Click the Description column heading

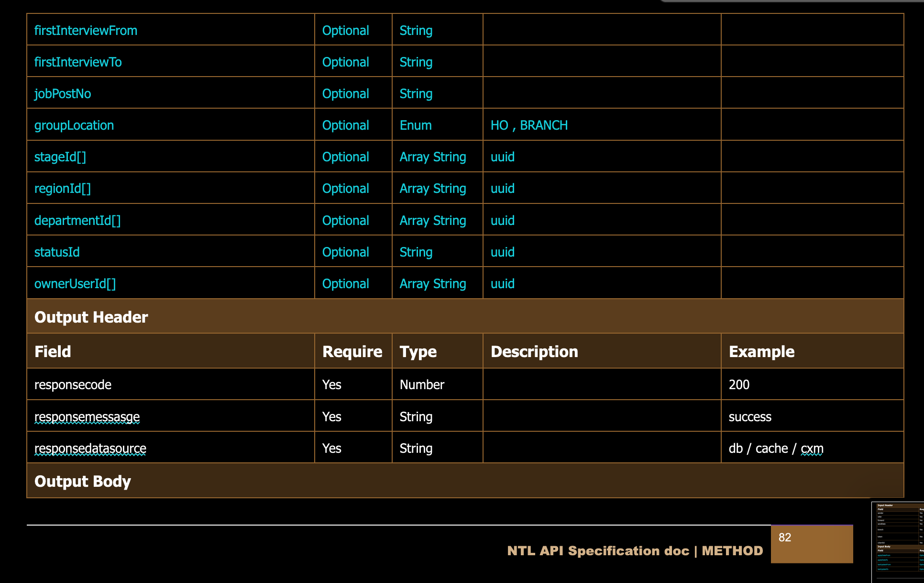coord(534,352)
